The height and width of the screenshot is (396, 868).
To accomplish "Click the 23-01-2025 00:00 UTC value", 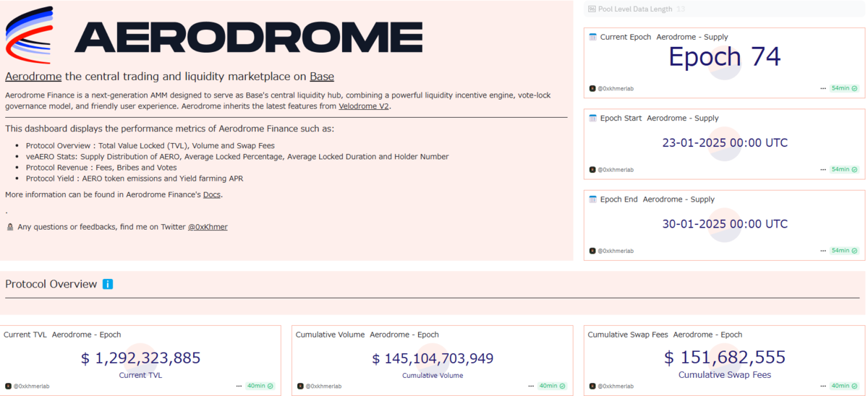I will click(725, 142).
